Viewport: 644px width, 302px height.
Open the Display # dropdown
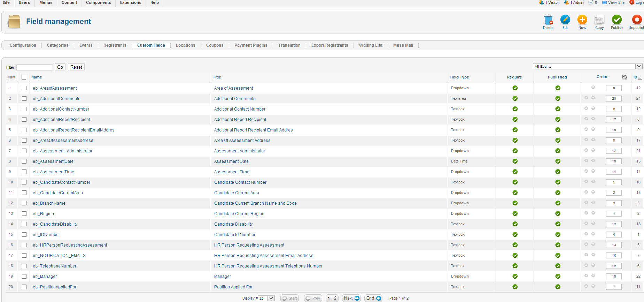coord(267,299)
